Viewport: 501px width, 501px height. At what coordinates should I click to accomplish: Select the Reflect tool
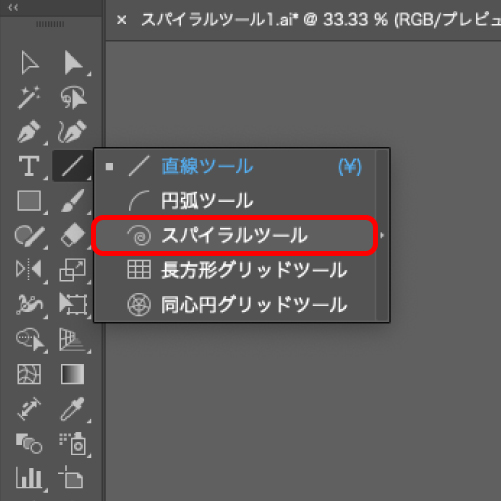[29, 269]
